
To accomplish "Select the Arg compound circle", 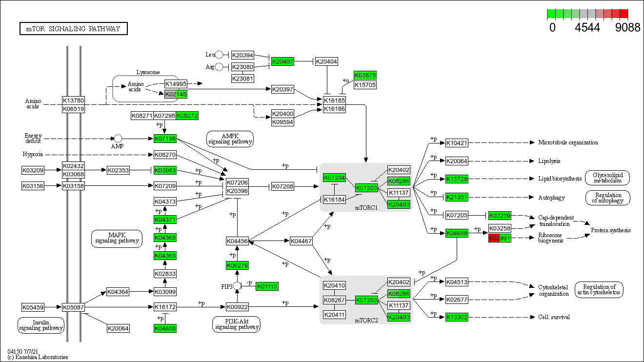I will (x=219, y=67).
